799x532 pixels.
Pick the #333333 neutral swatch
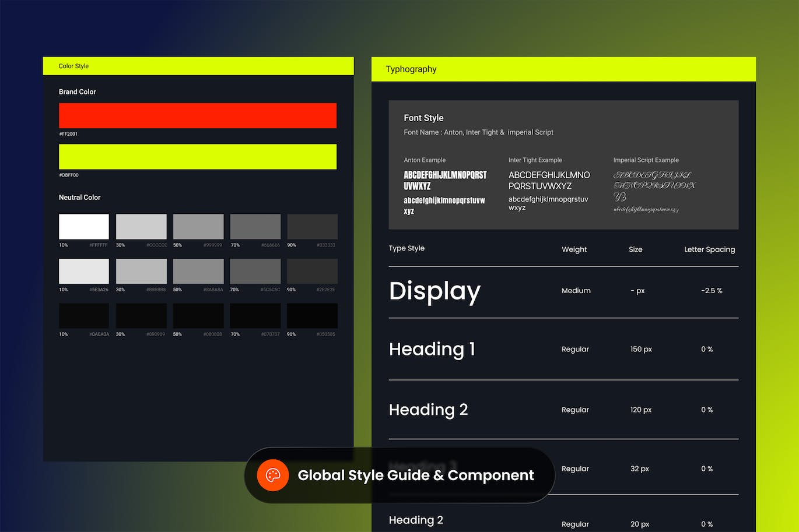click(313, 227)
